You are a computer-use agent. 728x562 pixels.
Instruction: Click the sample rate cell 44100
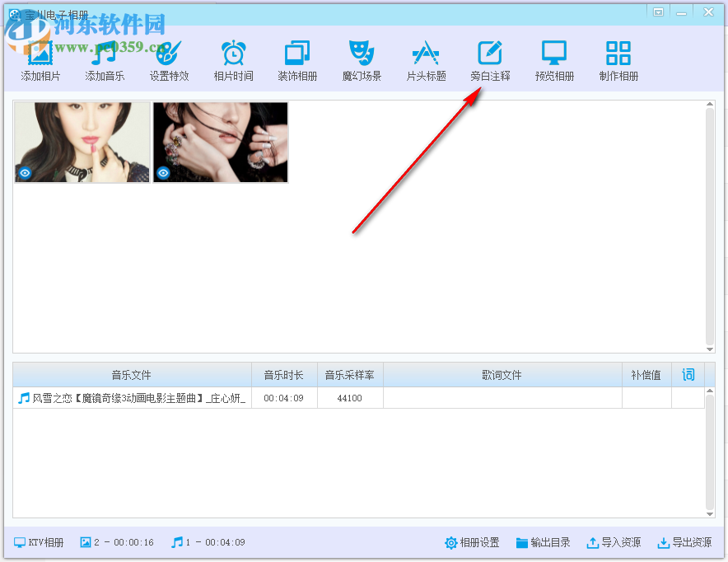tap(350, 398)
